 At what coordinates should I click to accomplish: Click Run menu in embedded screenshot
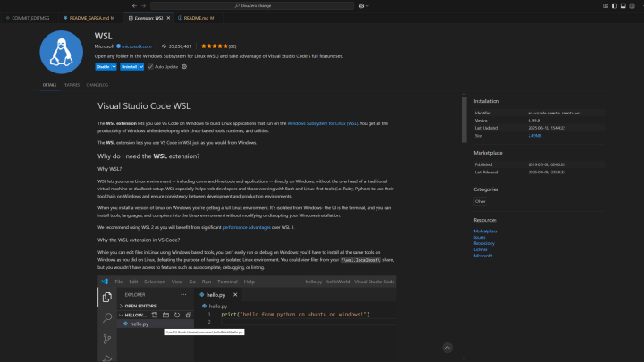(x=207, y=282)
